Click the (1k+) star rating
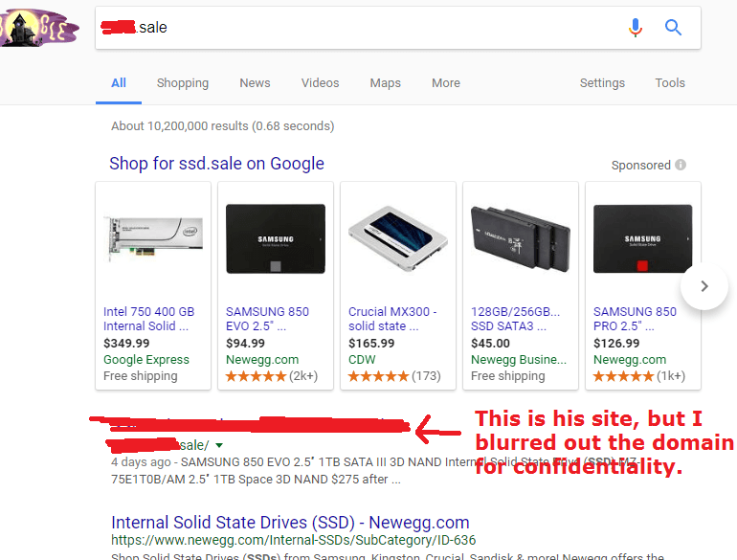 coord(639,376)
